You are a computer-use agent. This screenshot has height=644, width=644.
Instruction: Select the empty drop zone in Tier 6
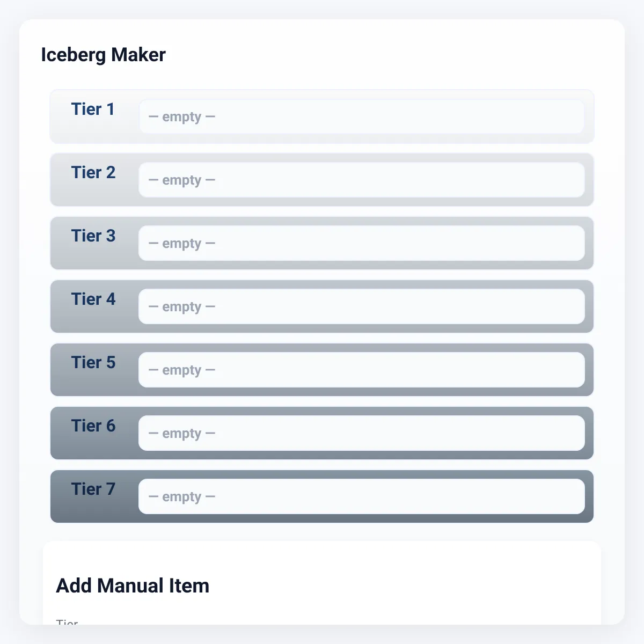[x=362, y=433]
